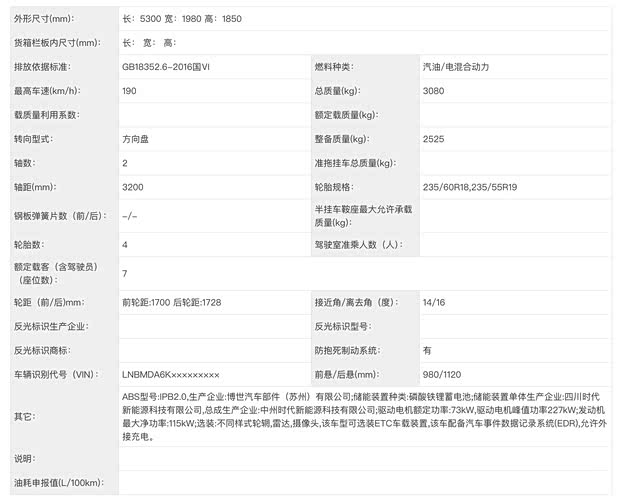Select the 前悬/后悬 value 980/1120
Viewport: 630px width, 497px height.
point(441,374)
